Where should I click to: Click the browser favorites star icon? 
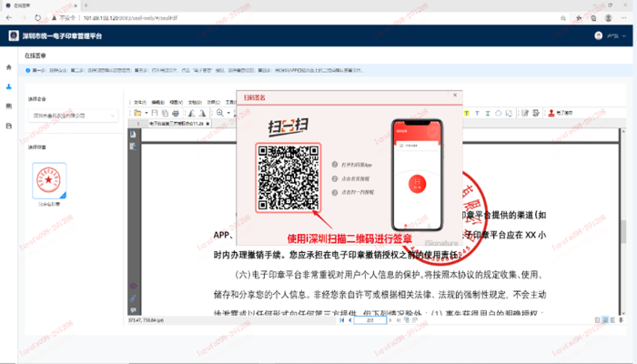(x=562, y=18)
